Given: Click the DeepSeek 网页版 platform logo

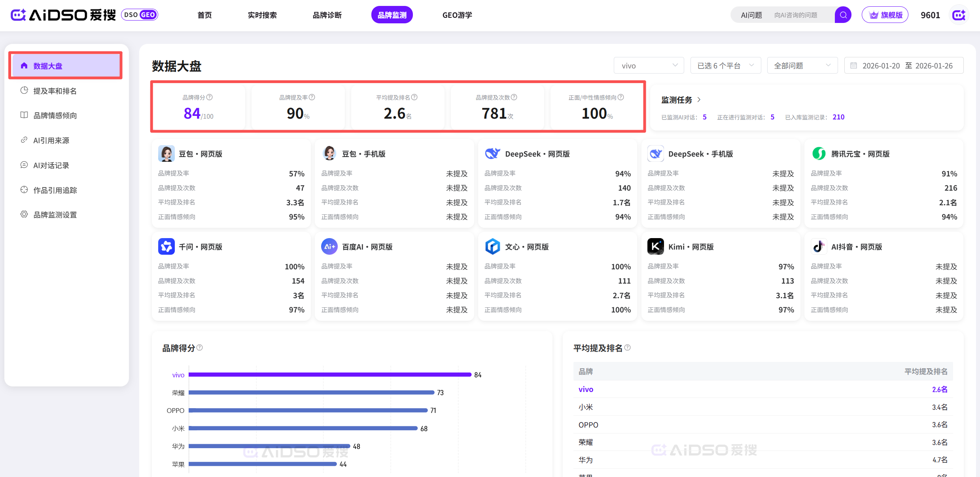Looking at the screenshot, I should point(493,153).
